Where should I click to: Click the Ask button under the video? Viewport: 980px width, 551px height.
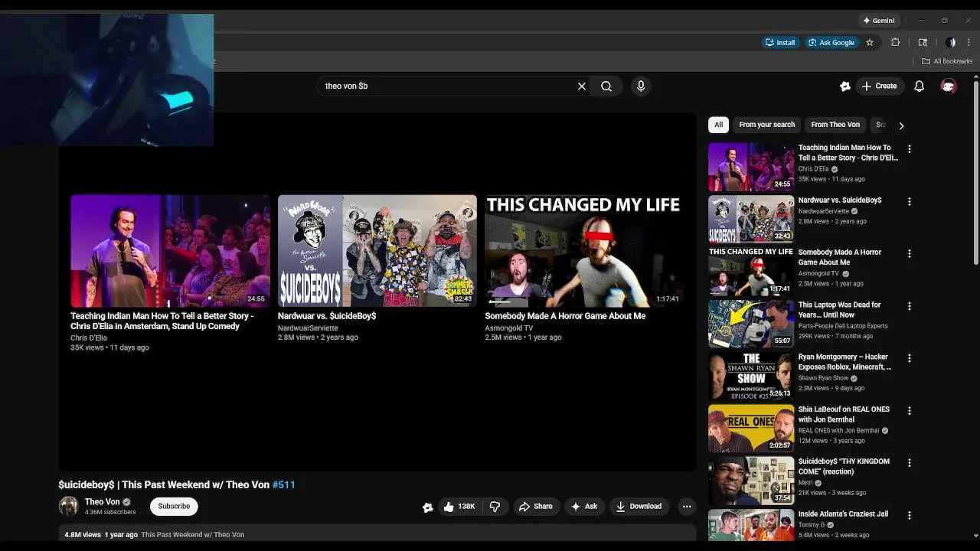[584, 507]
